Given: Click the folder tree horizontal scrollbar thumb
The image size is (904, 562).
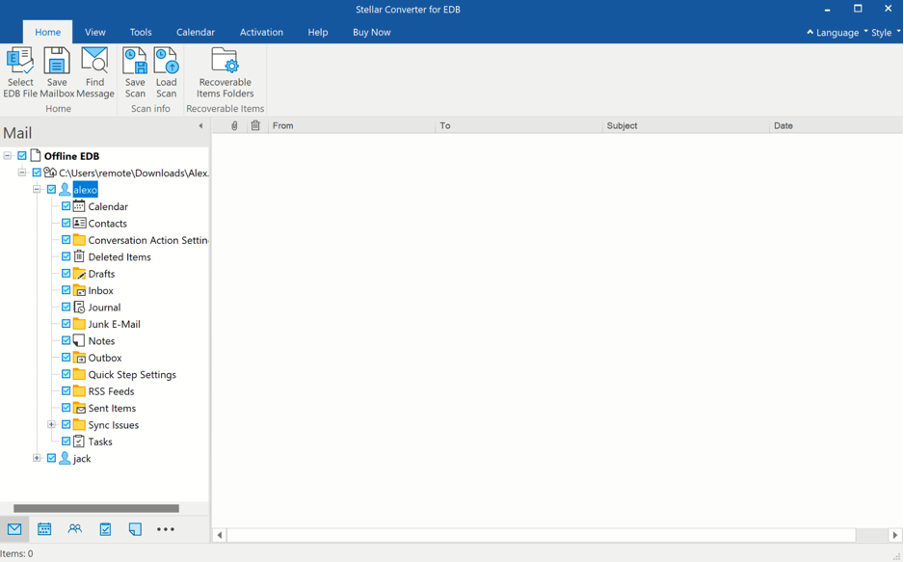Looking at the screenshot, I should click(x=96, y=508).
